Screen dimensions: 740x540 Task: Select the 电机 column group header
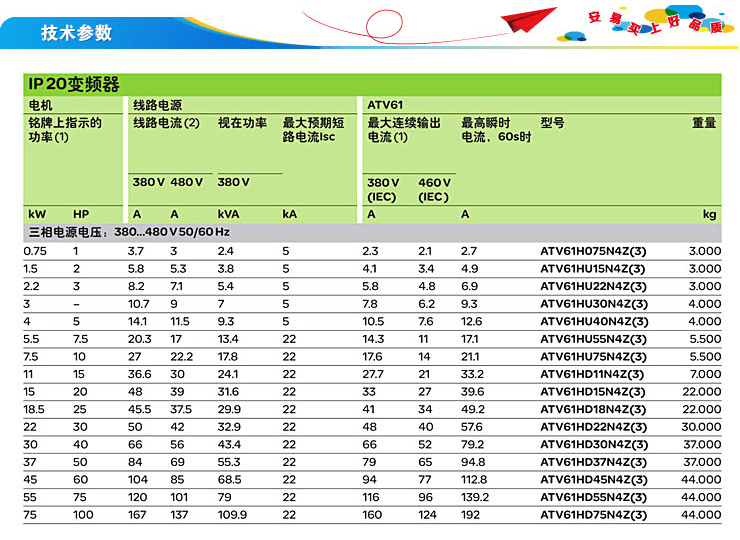(x=41, y=105)
